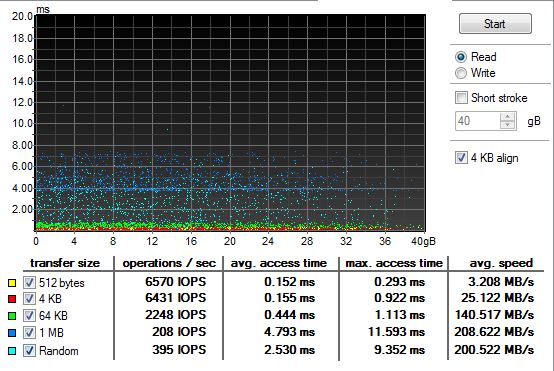Uncheck the 512 bytes transfer size checkbox
Screen dimensions: 554x371
click(29, 283)
